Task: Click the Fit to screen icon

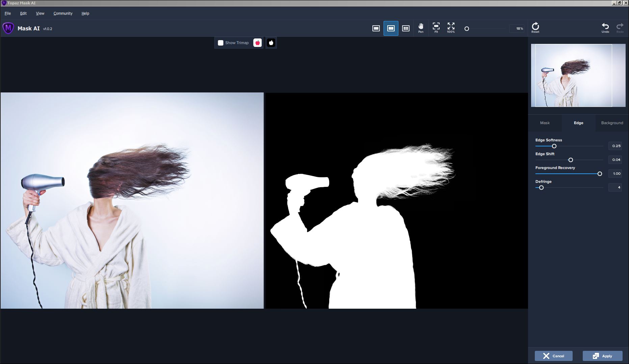Action: pos(436,28)
